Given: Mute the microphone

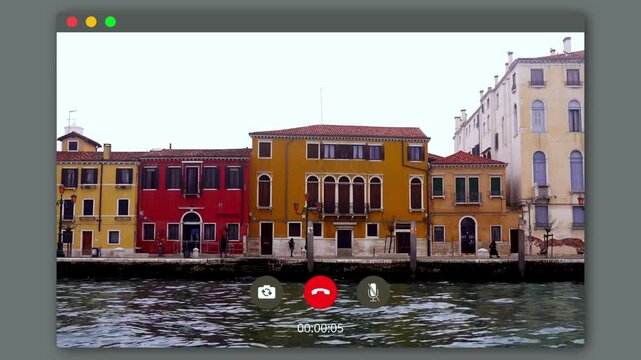Looking at the screenshot, I should pos(373,292).
